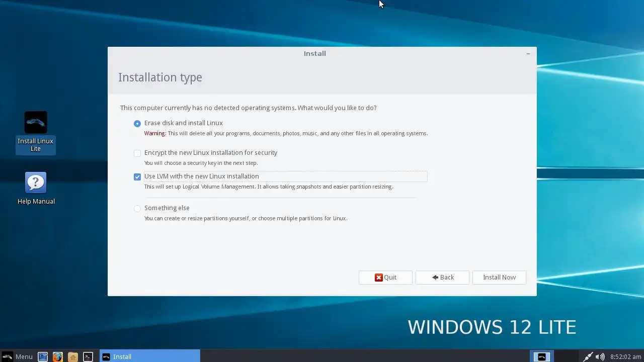Open the home folder file manager icon
The width and height of the screenshot is (644, 362).
(x=73, y=356)
